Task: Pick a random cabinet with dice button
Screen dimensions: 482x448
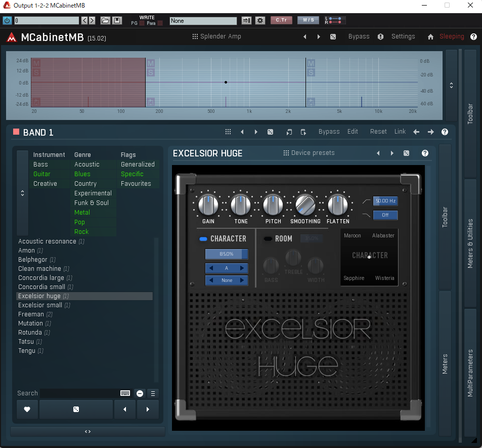Action: tap(76, 409)
